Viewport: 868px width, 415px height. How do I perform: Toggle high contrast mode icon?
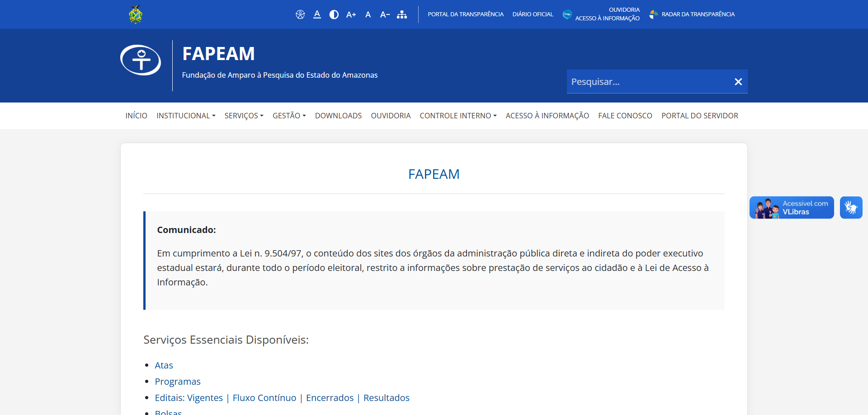(x=334, y=14)
